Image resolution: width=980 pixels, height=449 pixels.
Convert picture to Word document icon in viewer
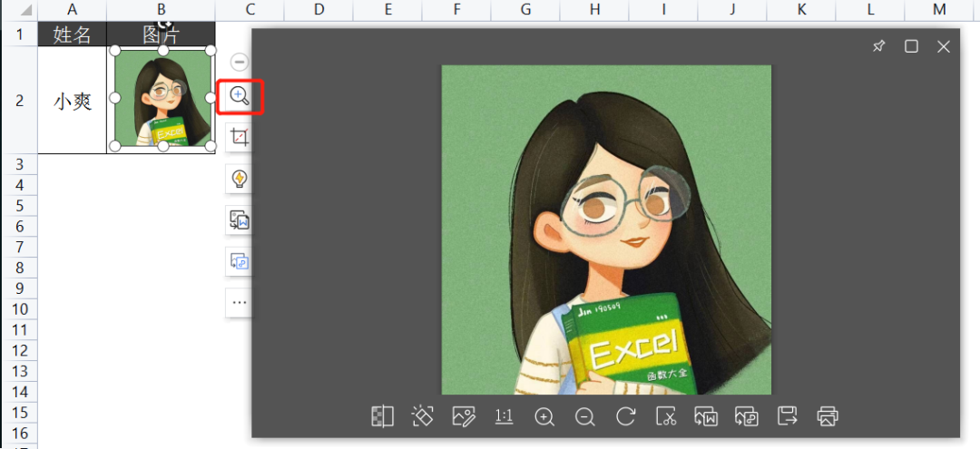[x=706, y=416]
